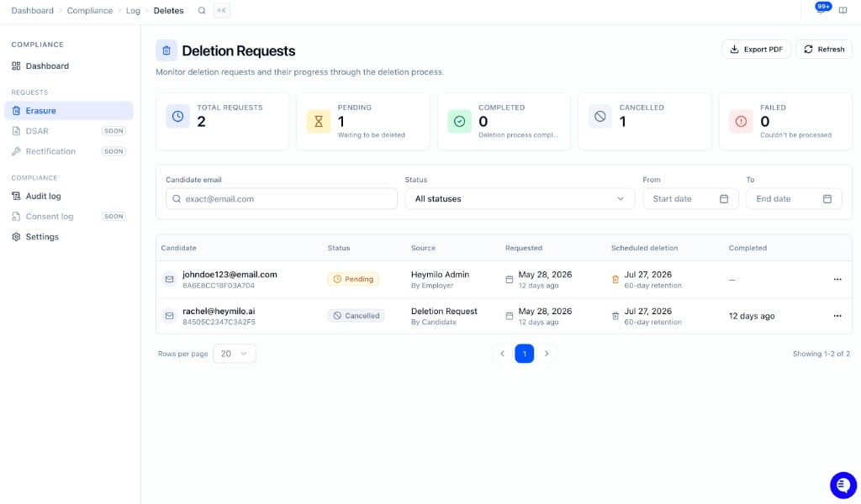Click the trash icon beside Deletion Requests title
The image size is (861, 504).
click(166, 50)
